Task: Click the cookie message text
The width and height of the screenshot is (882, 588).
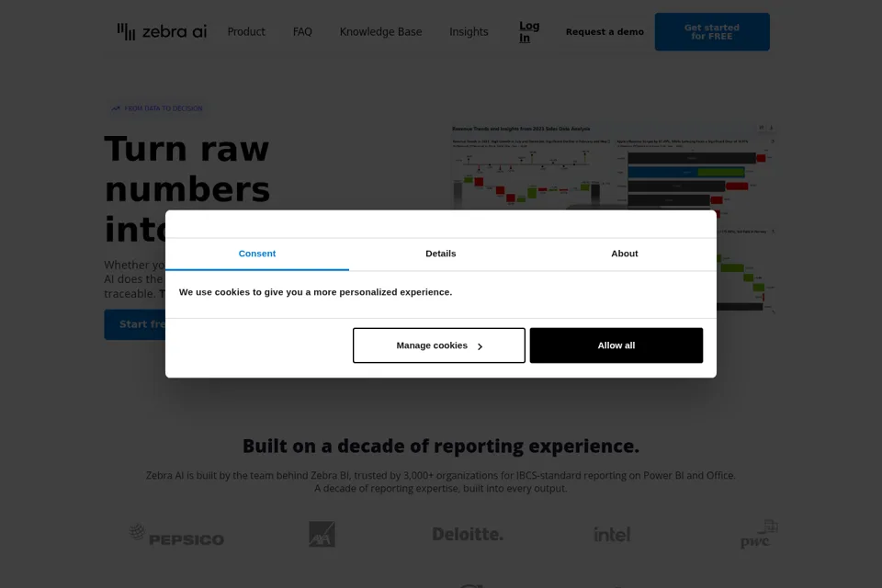Action: [315, 292]
